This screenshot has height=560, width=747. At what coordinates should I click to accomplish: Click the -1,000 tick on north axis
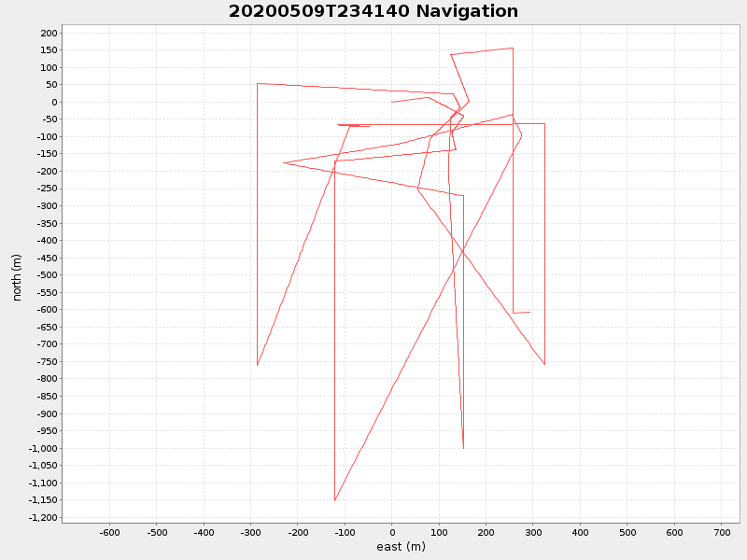coord(43,449)
